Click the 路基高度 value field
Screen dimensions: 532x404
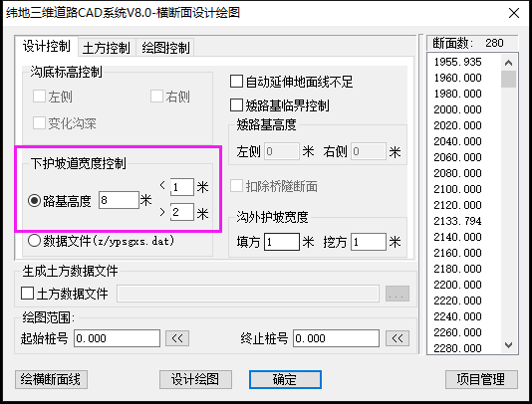[x=119, y=200]
